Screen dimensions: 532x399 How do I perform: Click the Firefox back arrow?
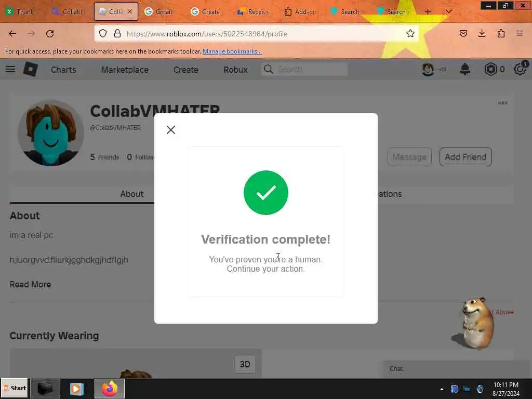(12, 34)
